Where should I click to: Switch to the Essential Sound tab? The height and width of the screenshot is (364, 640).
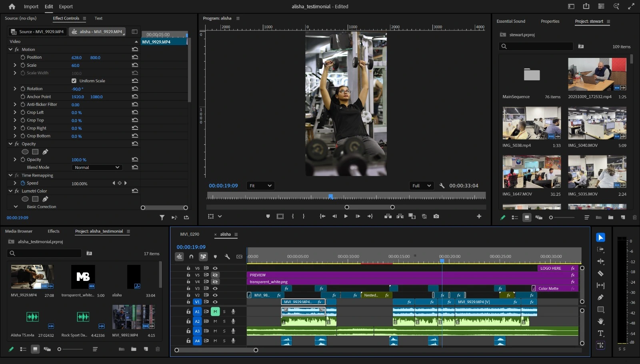click(x=511, y=21)
